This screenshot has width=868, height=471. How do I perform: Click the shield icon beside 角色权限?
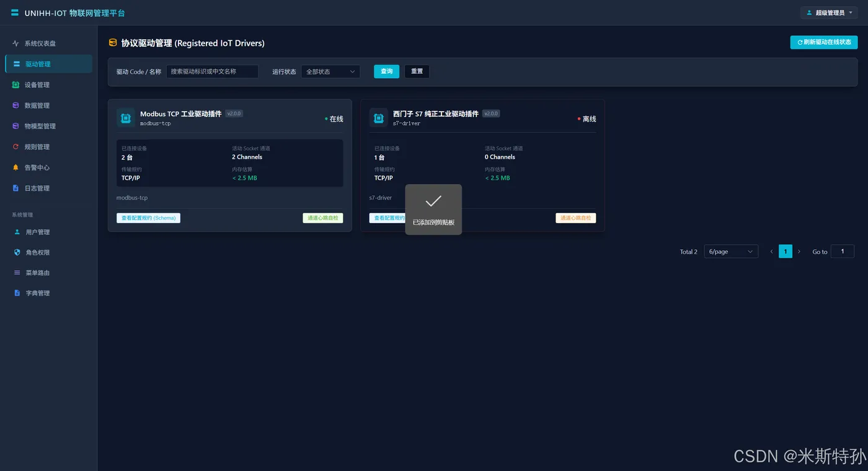[17, 252]
